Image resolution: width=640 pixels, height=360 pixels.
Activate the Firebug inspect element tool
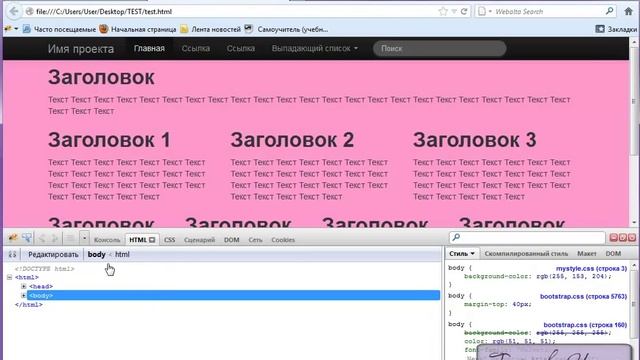pyautogui.click(x=27, y=238)
